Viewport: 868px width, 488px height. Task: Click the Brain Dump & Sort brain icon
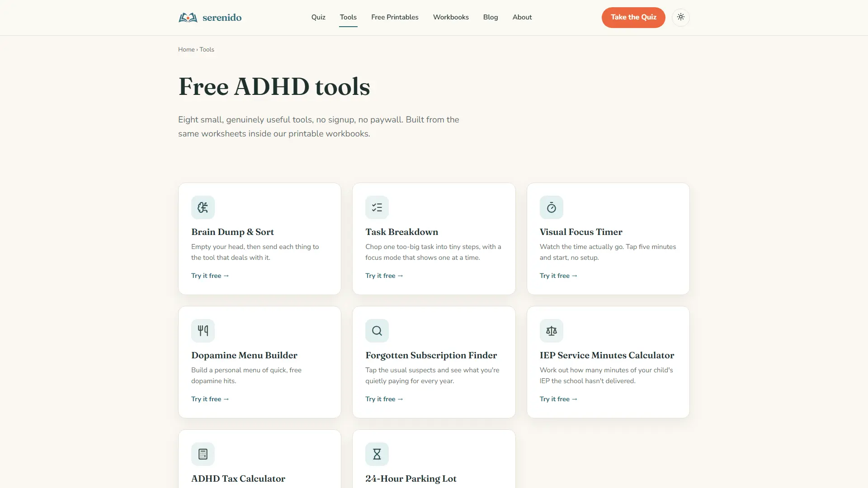point(203,207)
